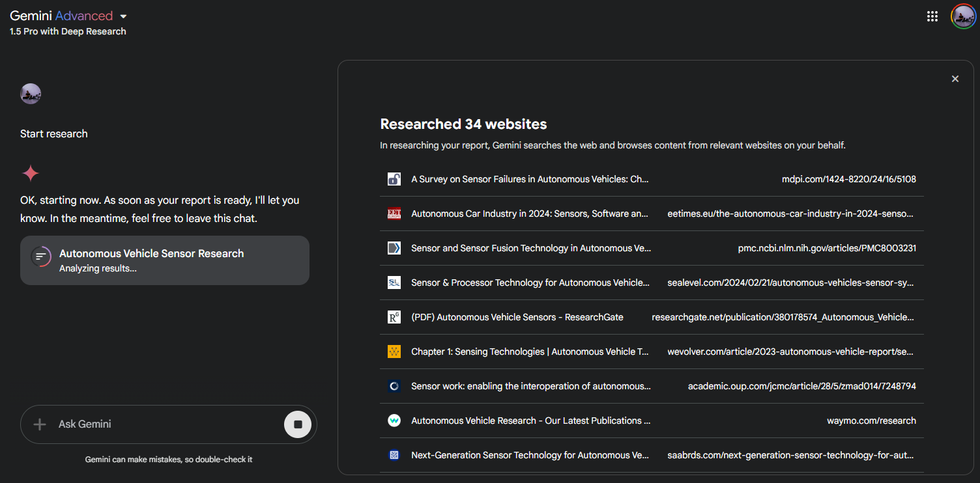Click the Waymo favicon icon
Viewport: 980px width, 483px height.
(x=394, y=421)
